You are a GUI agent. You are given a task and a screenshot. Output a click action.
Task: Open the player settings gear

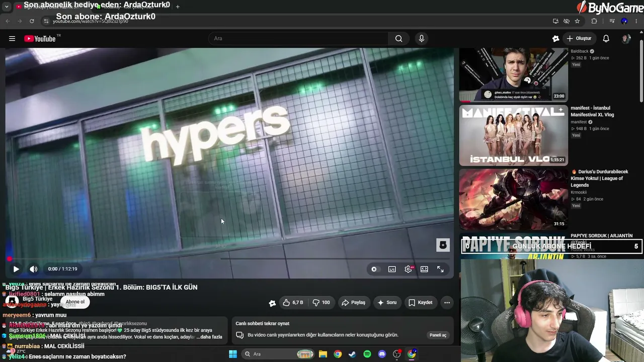[x=408, y=269]
